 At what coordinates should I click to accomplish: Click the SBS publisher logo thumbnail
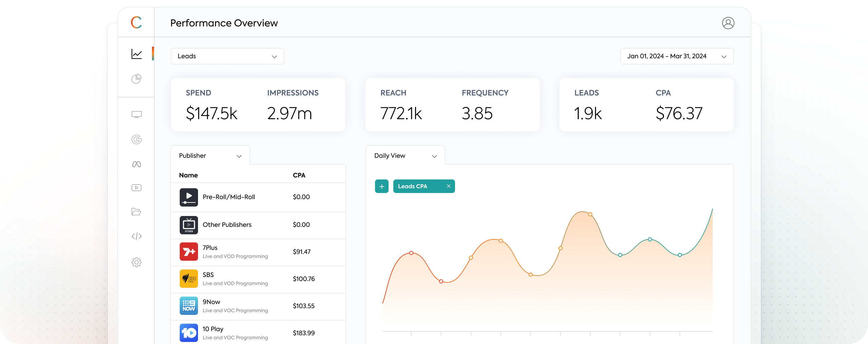pyautogui.click(x=189, y=279)
